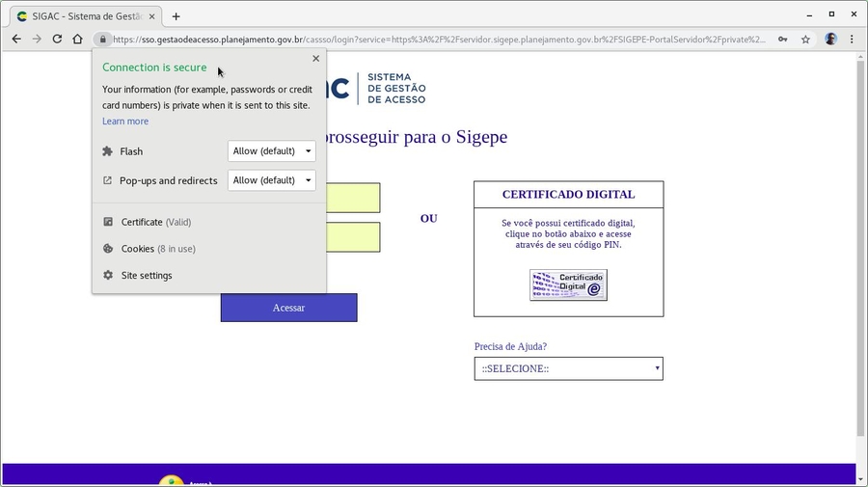Go to browser home page icon
Screen dimensions: 868x487
tap(78, 40)
